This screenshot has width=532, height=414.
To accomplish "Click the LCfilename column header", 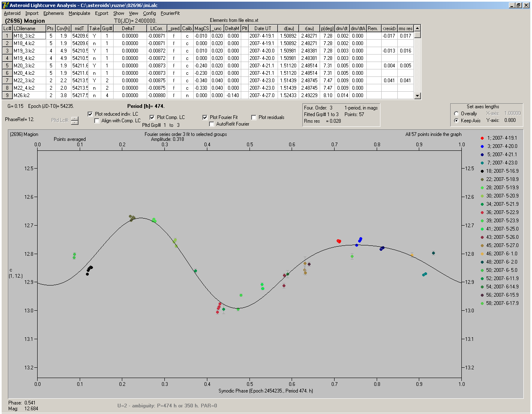I will coord(29,29).
